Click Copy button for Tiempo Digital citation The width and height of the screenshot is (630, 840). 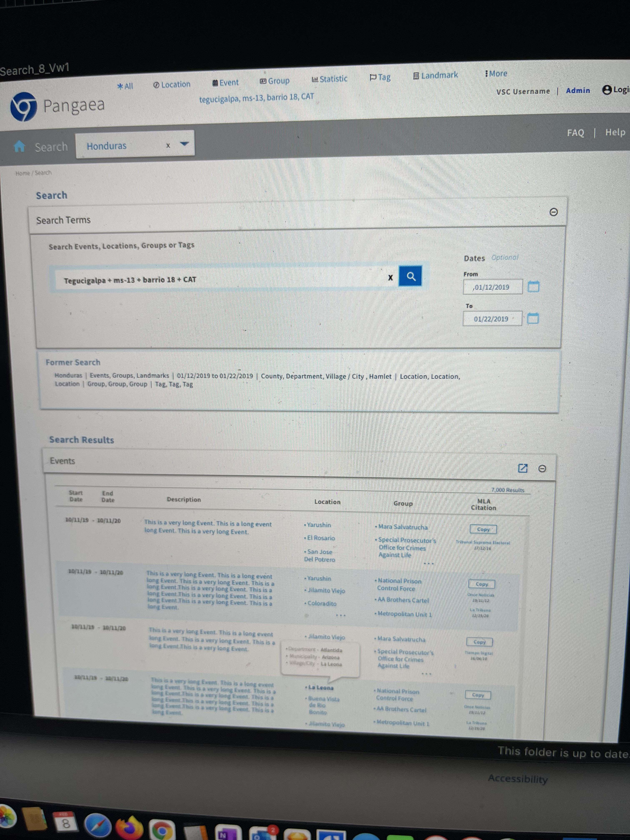pyautogui.click(x=479, y=642)
